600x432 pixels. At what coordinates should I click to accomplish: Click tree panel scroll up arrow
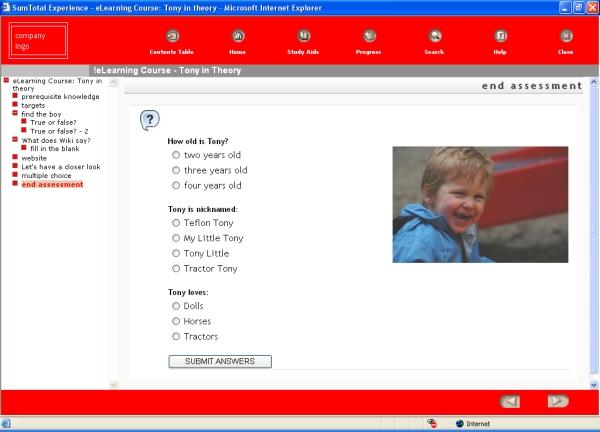coord(113,82)
